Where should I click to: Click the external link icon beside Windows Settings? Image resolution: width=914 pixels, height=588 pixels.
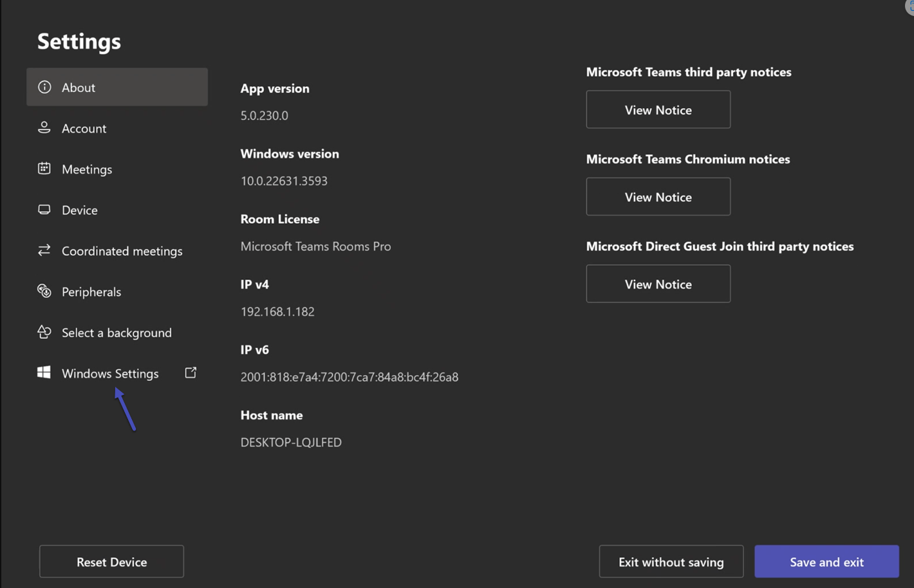click(191, 372)
